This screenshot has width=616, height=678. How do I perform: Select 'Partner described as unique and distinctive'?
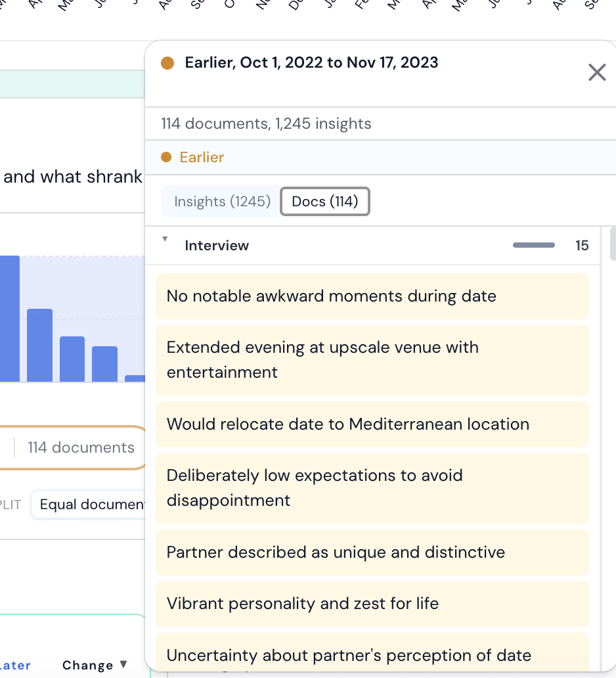(x=372, y=552)
